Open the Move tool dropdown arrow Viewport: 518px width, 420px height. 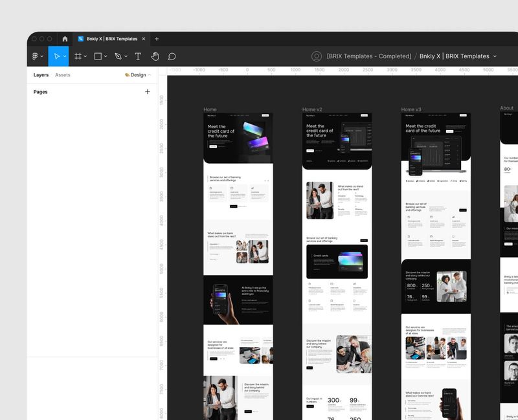[65, 56]
